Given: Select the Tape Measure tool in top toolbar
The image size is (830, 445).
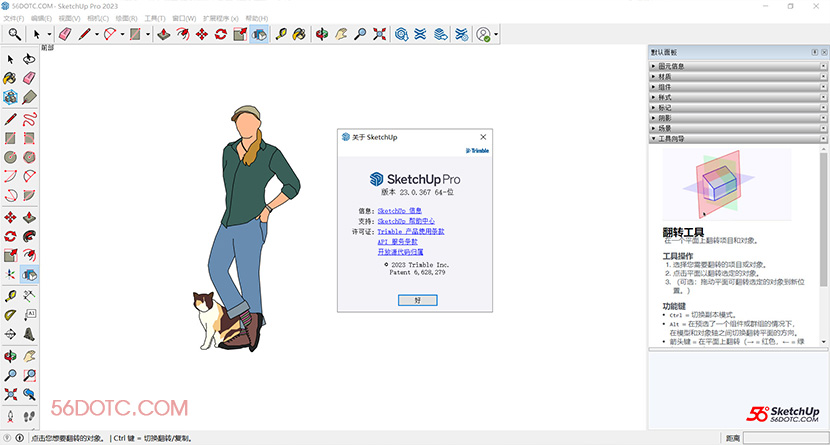Looking at the screenshot, I should (x=279, y=34).
